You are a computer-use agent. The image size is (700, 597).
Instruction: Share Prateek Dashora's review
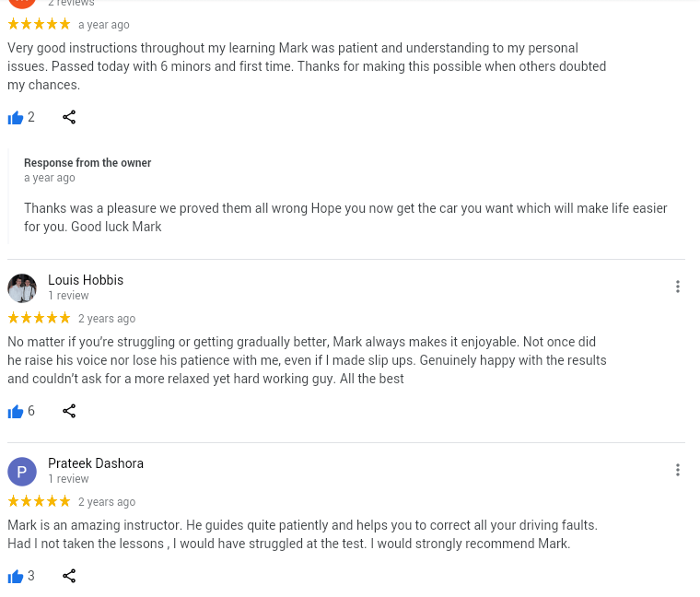click(69, 576)
